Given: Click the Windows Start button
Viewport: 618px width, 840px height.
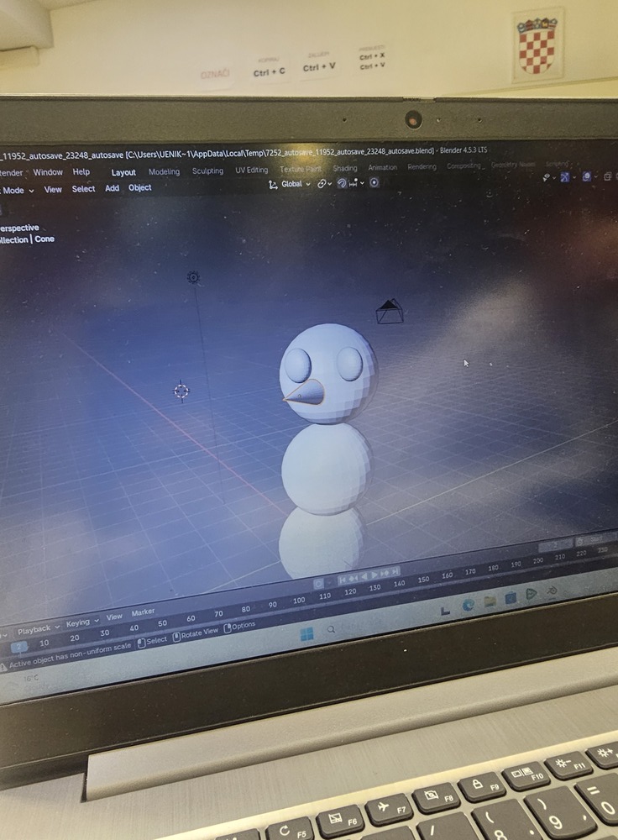Looking at the screenshot, I should pyautogui.click(x=306, y=633).
